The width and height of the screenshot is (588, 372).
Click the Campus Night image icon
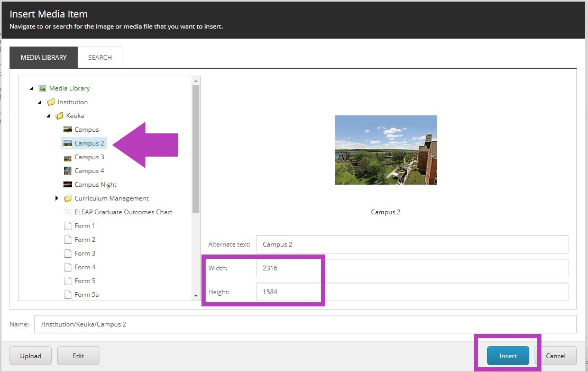tap(68, 185)
